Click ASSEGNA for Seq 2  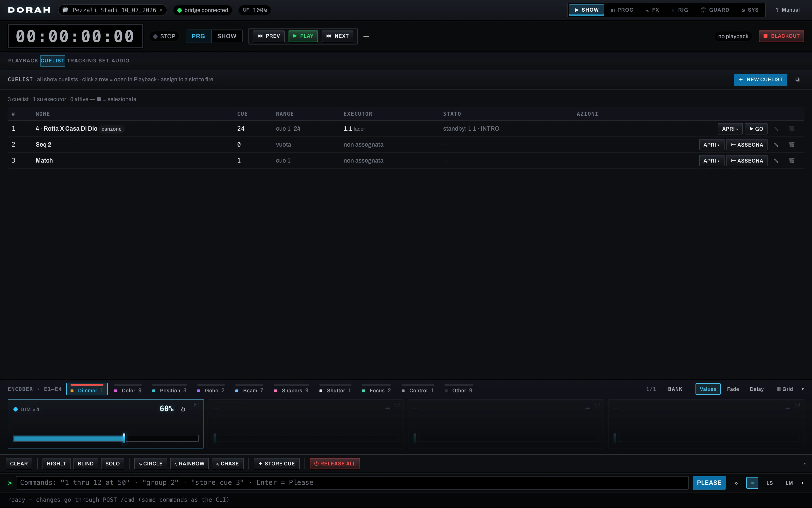pos(747,145)
